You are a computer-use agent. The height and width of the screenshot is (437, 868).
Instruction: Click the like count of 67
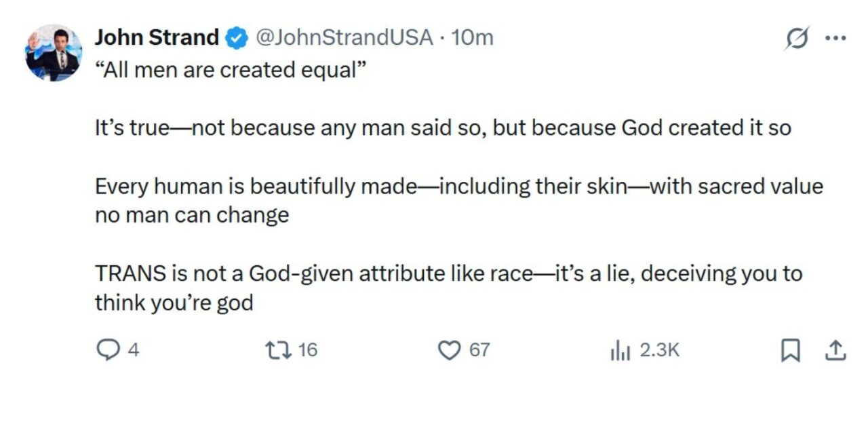click(479, 350)
